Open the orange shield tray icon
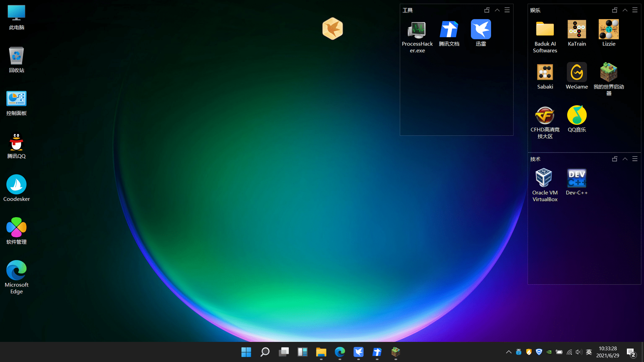 (x=529, y=352)
